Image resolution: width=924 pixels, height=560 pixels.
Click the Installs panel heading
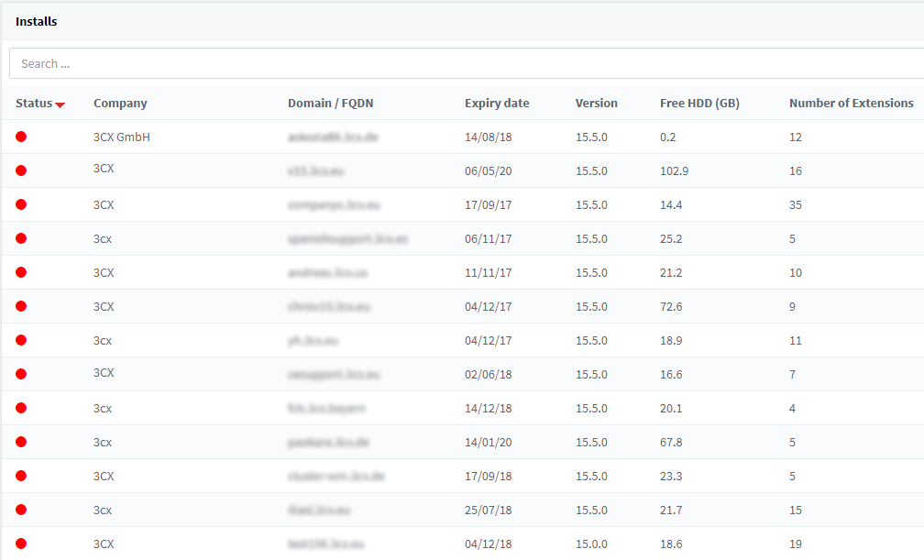[36, 21]
